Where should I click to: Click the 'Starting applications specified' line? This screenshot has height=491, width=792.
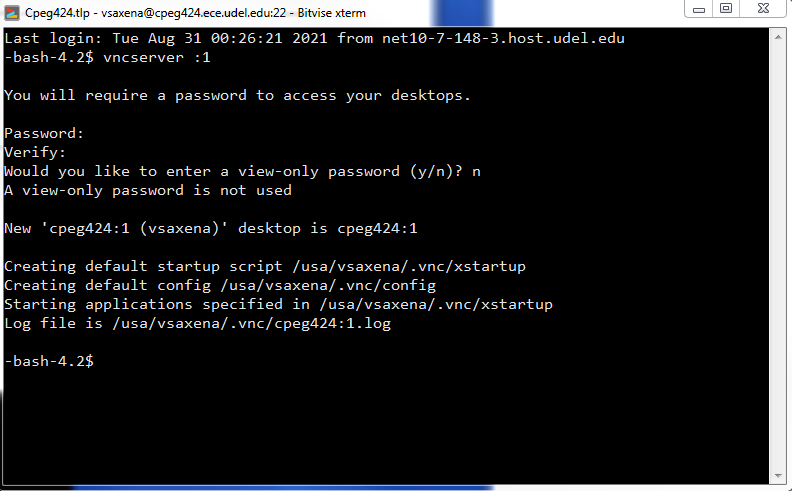click(x=278, y=304)
